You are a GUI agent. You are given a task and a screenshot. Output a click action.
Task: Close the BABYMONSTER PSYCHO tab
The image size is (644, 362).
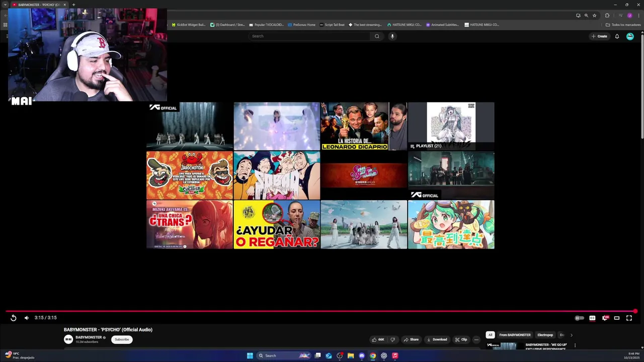[64, 5]
